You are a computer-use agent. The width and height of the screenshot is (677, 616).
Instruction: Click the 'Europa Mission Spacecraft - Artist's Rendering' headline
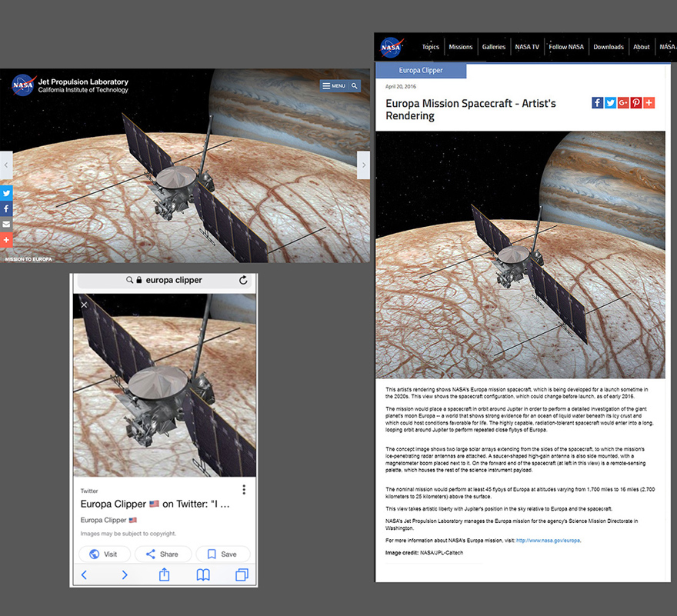point(471,110)
